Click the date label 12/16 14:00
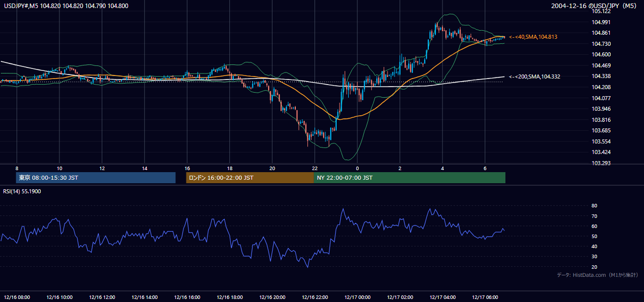The image size is (644, 302). (x=145, y=297)
